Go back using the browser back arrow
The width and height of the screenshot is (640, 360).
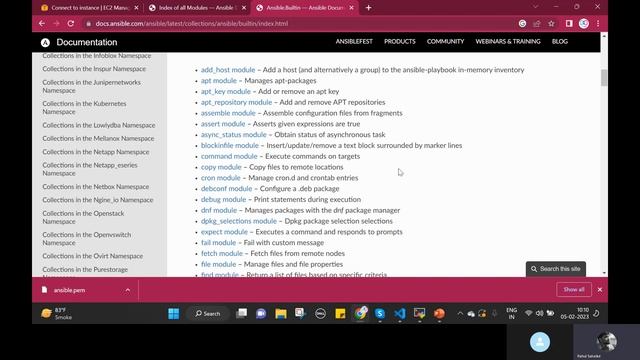click(42, 24)
